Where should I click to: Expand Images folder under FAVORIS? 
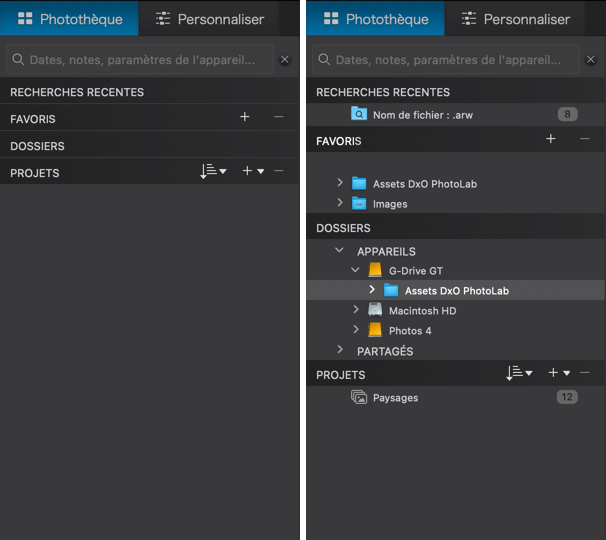[x=340, y=203]
